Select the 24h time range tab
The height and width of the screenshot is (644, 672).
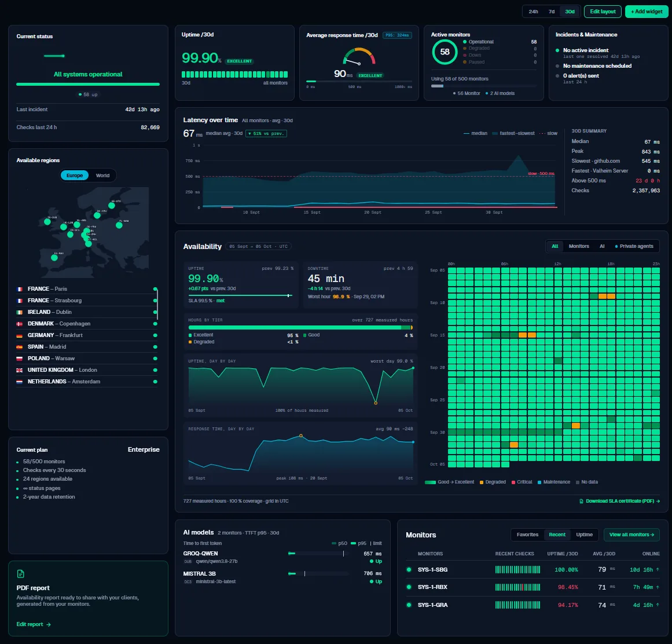533,12
